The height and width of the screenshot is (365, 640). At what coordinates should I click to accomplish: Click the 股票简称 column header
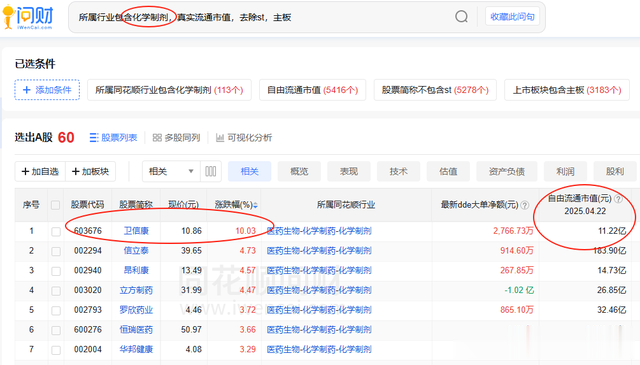pyautogui.click(x=136, y=205)
